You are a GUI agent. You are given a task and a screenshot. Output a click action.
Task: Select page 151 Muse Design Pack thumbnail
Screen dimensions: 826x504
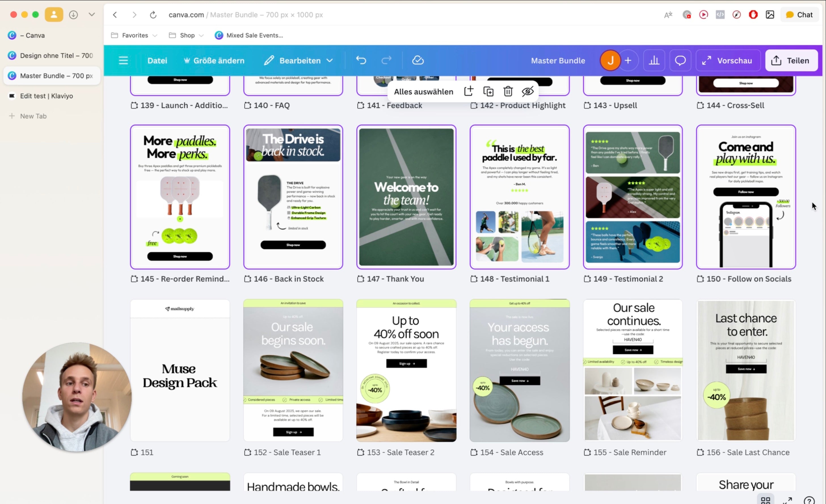[x=180, y=370]
